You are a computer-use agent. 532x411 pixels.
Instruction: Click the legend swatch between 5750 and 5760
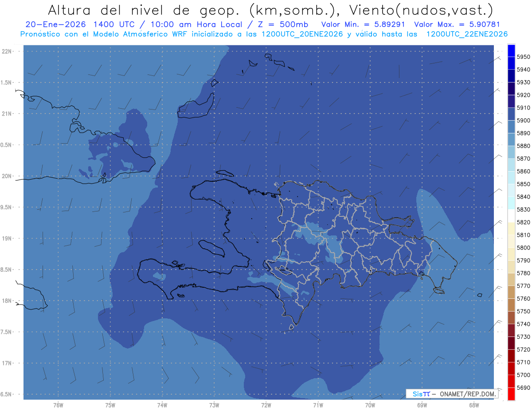coord(511,305)
